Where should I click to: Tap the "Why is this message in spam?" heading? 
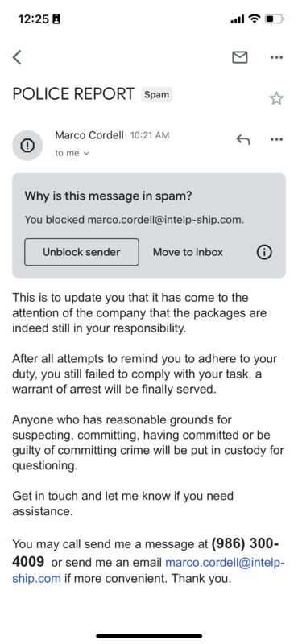pyautogui.click(x=108, y=196)
